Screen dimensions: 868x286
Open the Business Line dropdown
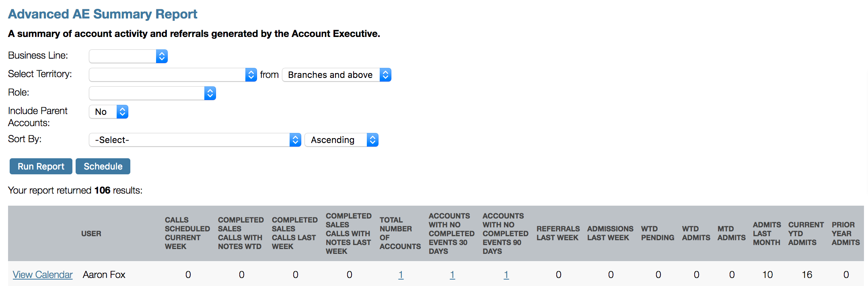click(x=128, y=56)
